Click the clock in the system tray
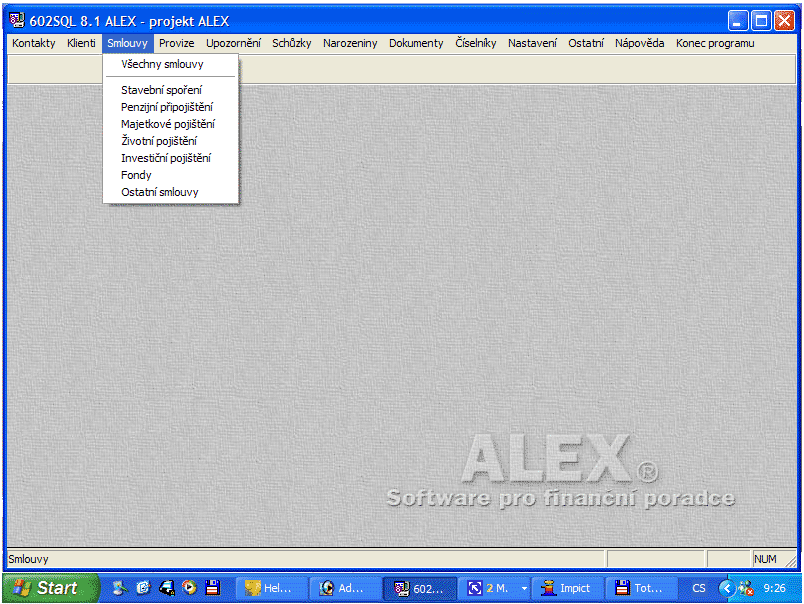Image resolution: width=804 pixels, height=604 pixels. pyautogui.click(x=774, y=588)
